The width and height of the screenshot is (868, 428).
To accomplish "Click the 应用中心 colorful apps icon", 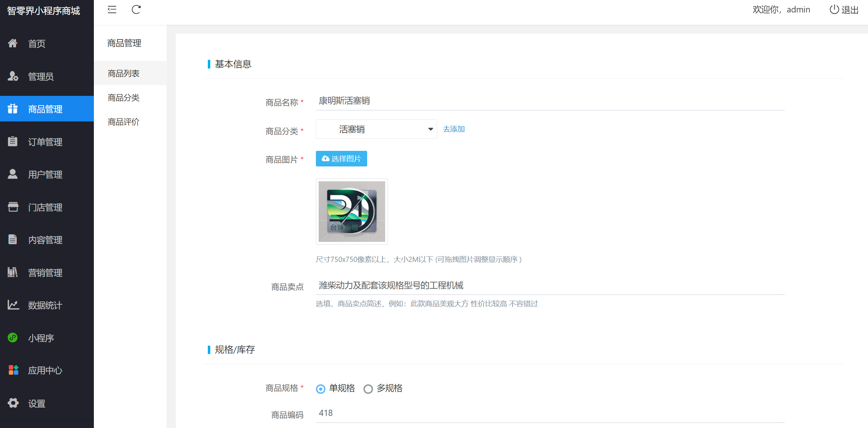I will click(13, 370).
